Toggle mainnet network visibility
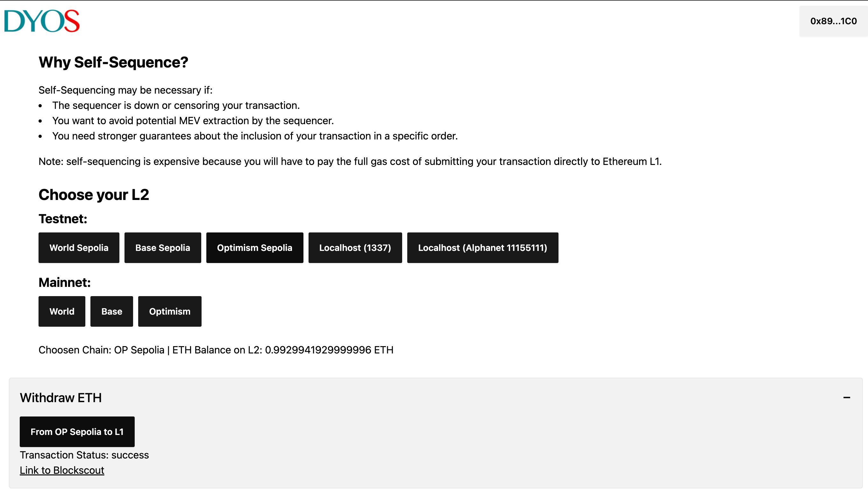 click(64, 282)
